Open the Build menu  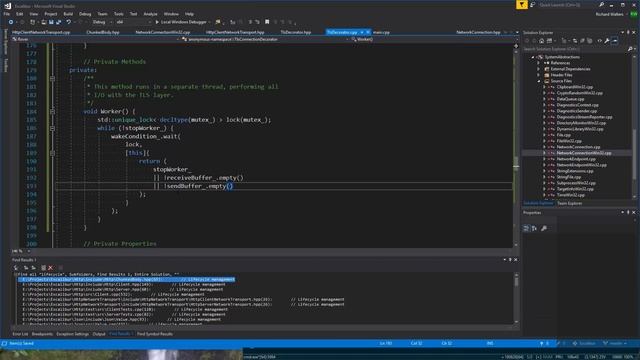(68, 14)
